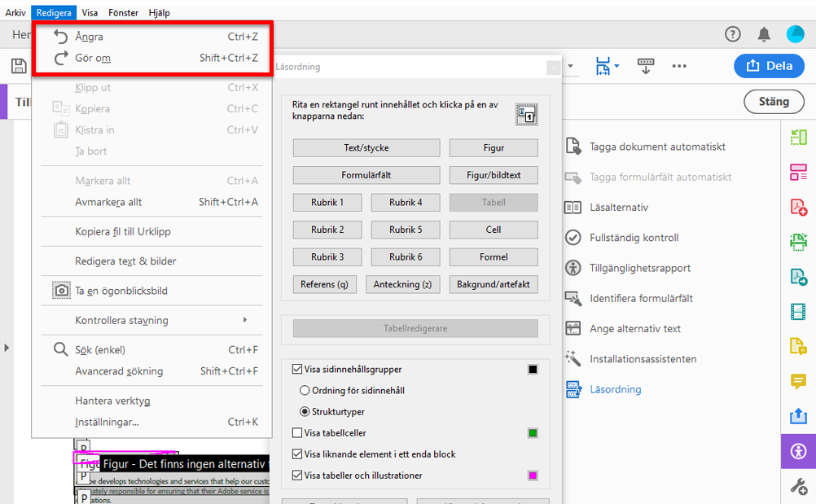Image resolution: width=816 pixels, height=504 pixels.
Task: Select Ångra from the Redigera menu
Action: 89,36
